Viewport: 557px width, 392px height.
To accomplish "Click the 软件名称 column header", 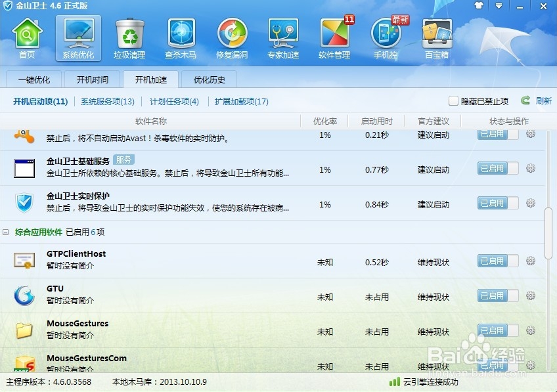I will [150, 121].
